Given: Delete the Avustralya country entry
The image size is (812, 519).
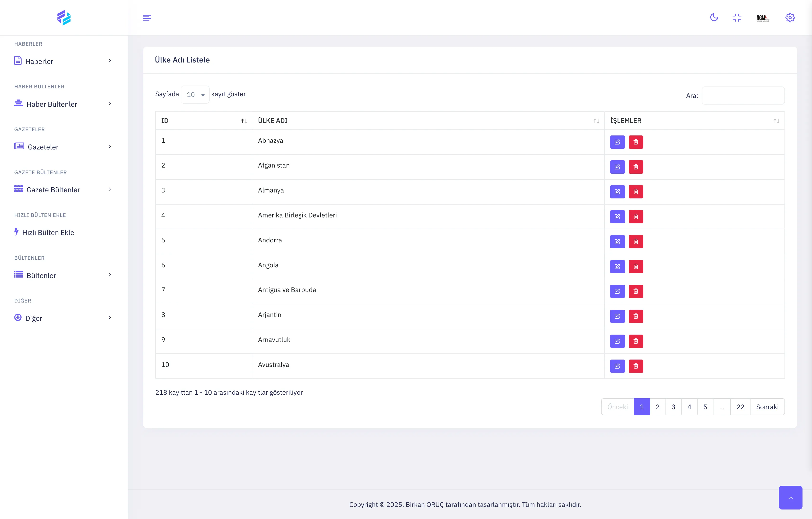Looking at the screenshot, I should [636, 366].
